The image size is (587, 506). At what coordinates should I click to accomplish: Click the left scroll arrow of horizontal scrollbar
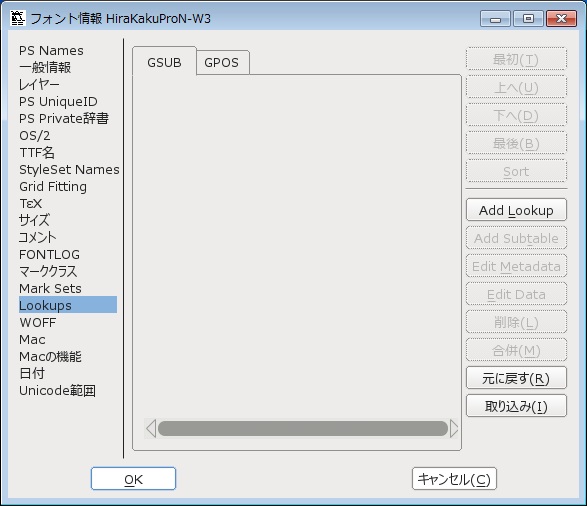[x=151, y=429]
